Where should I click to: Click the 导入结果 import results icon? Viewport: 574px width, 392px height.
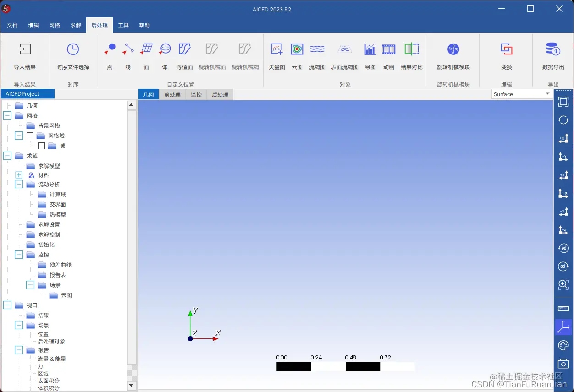pos(25,49)
